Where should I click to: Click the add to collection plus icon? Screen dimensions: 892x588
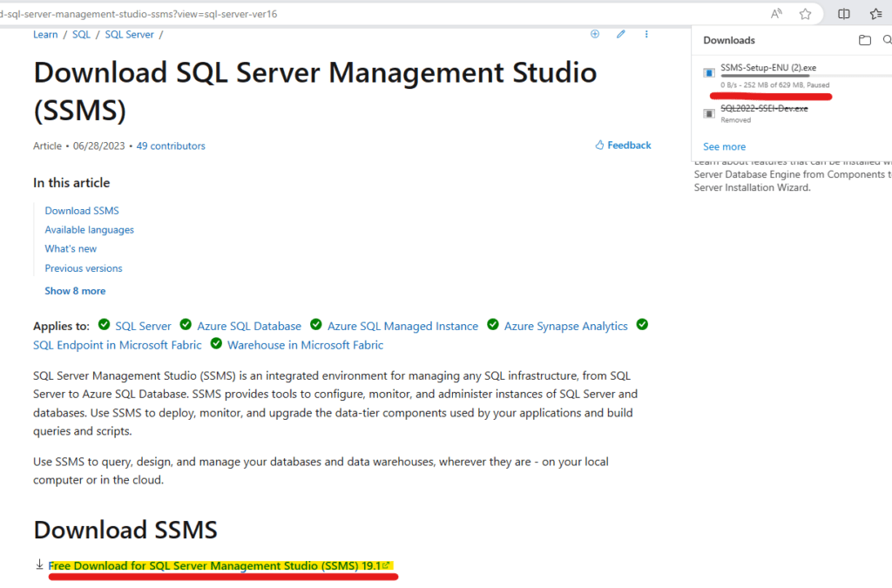pos(595,34)
